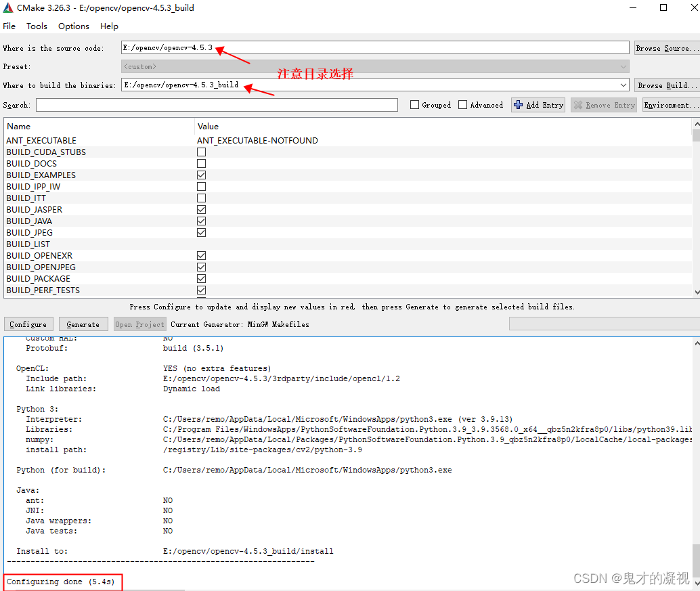Select the BUILD_LIST entry
The height and width of the screenshot is (591, 700).
[28, 244]
